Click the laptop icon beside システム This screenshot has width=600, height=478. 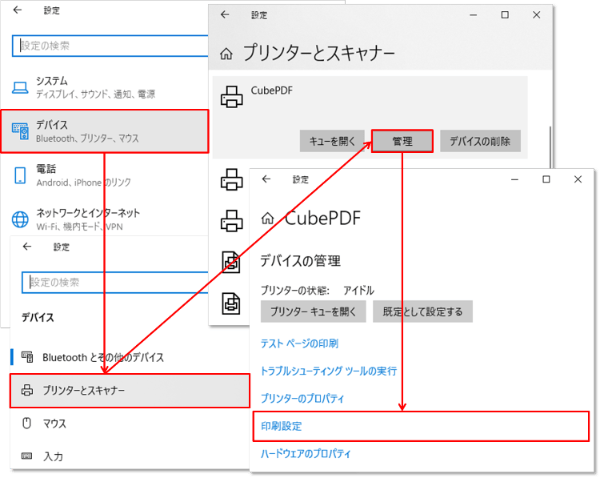point(20,88)
